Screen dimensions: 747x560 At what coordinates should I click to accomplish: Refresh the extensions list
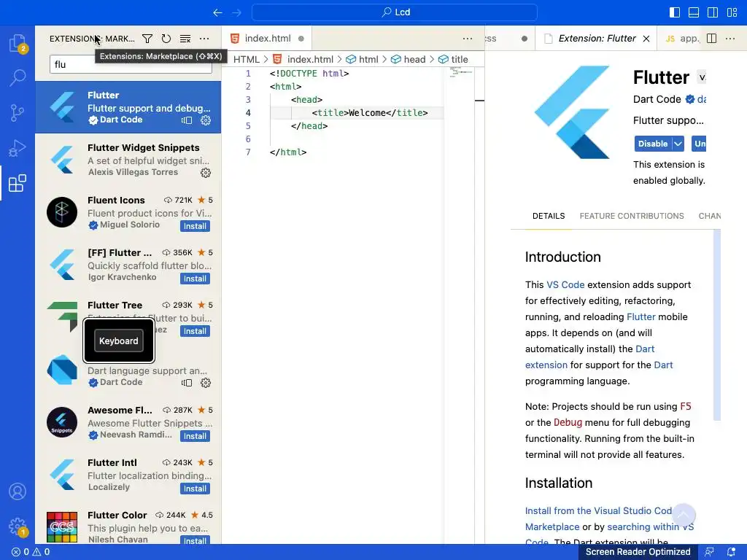166,39
